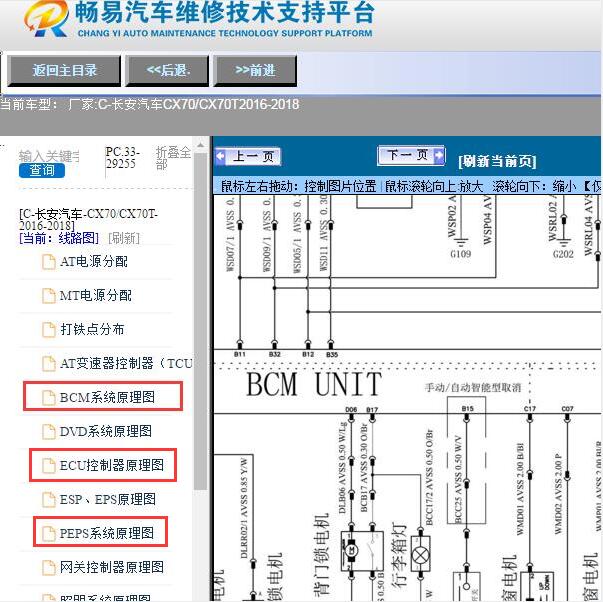Click the right arrow icon on 下一页

click(x=439, y=155)
